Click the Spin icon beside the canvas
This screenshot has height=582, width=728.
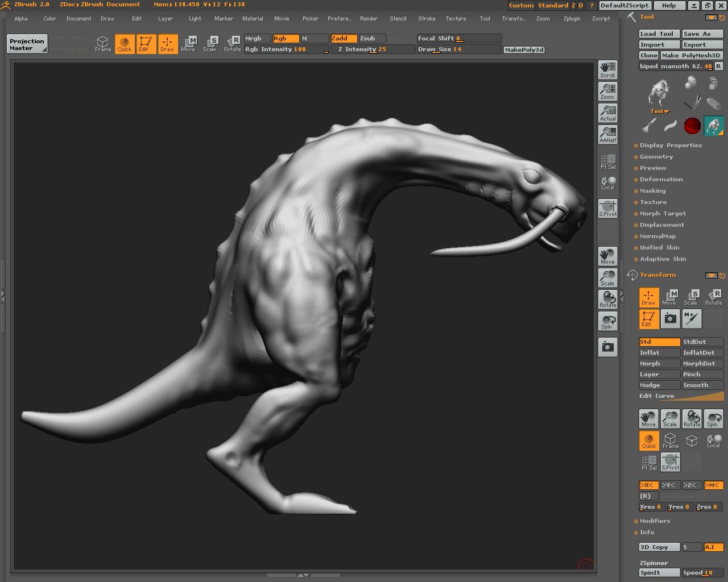(607, 321)
